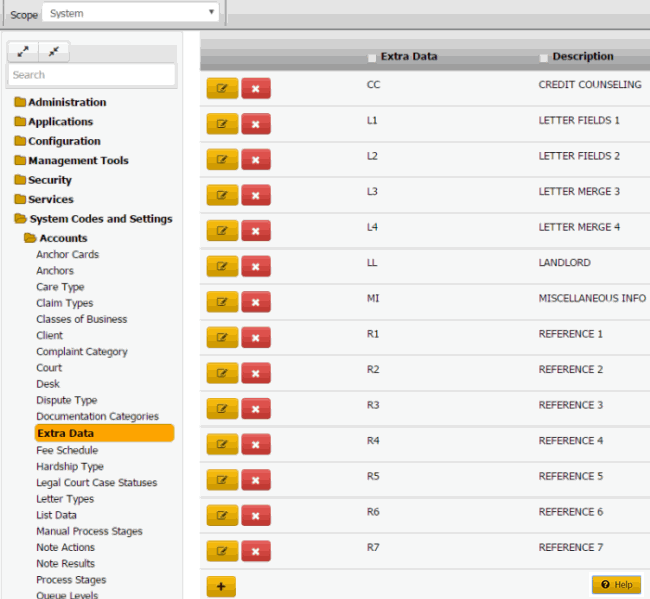650x599 pixels.
Task: Click the Help button
Action: click(616, 584)
